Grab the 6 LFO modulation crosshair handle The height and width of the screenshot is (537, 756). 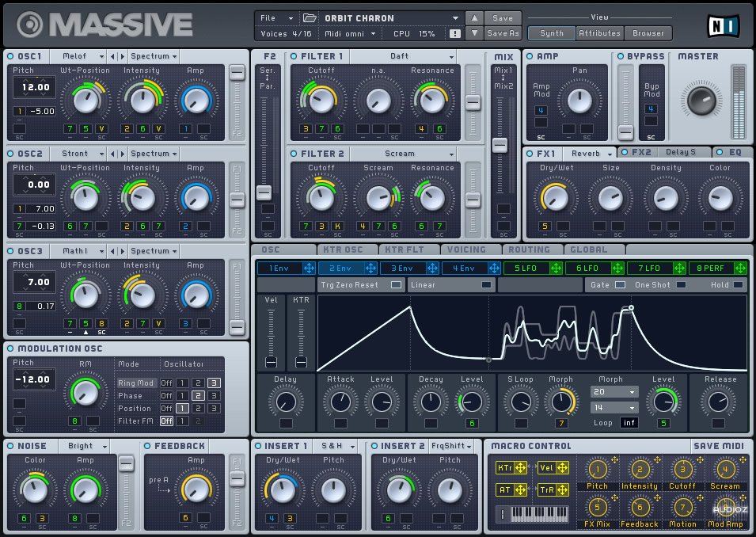[617, 268]
